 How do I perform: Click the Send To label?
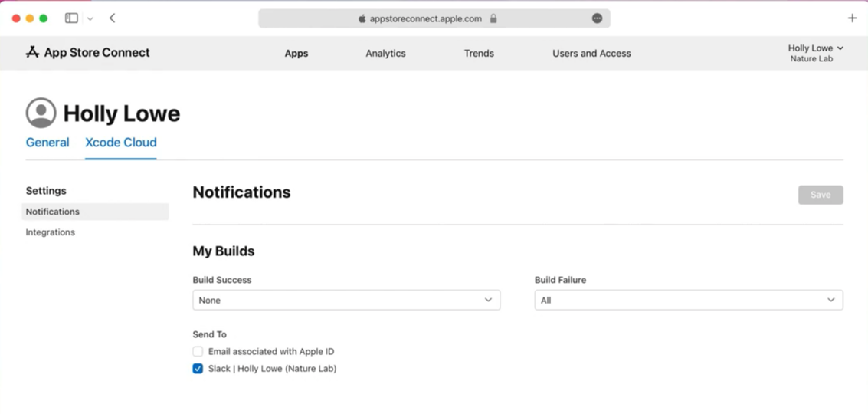click(210, 334)
